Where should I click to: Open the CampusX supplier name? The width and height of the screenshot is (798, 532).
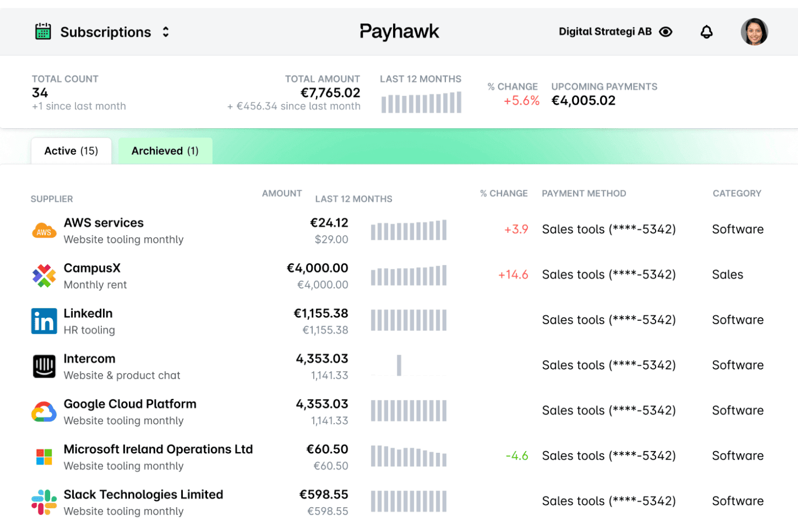point(92,268)
